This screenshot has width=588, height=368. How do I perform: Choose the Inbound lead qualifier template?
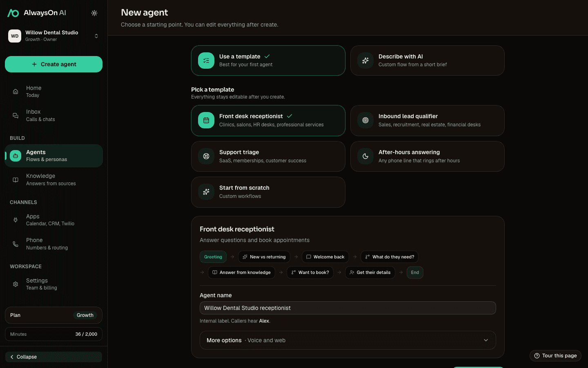coord(428,121)
